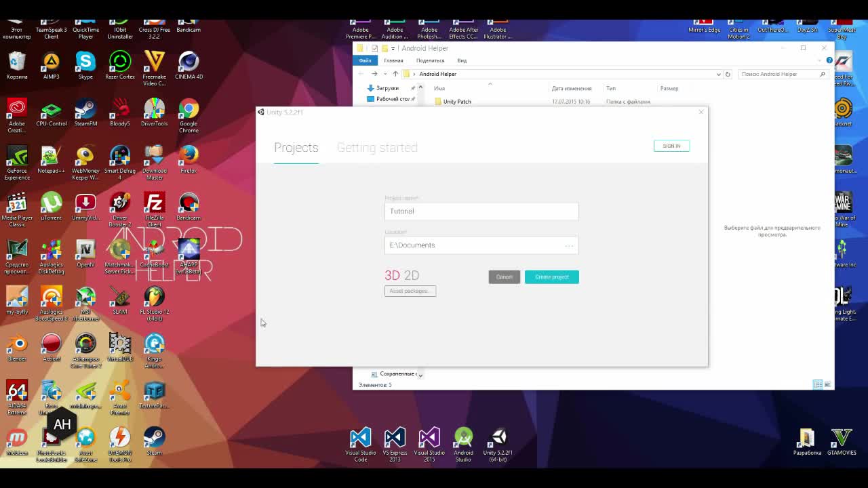This screenshot has height=488, width=868.
Task: Open quick access toolbar dropdown in Explorer title
Action: 393,48
